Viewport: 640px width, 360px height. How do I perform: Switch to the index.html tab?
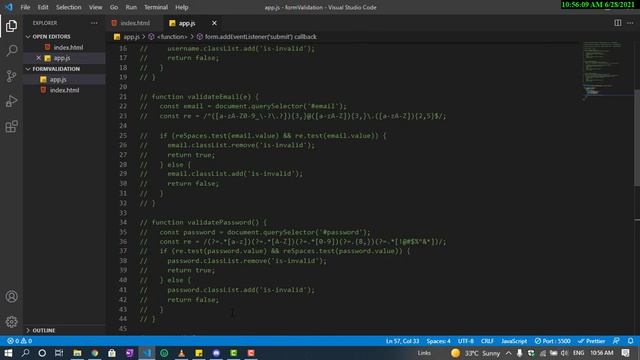pyautogui.click(x=134, y=23)
